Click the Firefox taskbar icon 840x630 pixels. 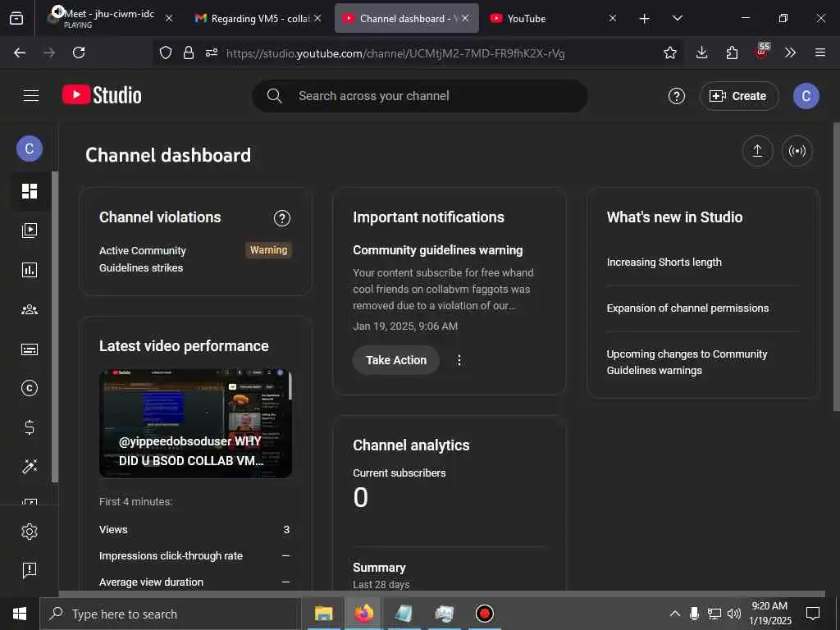click(364, 614)
